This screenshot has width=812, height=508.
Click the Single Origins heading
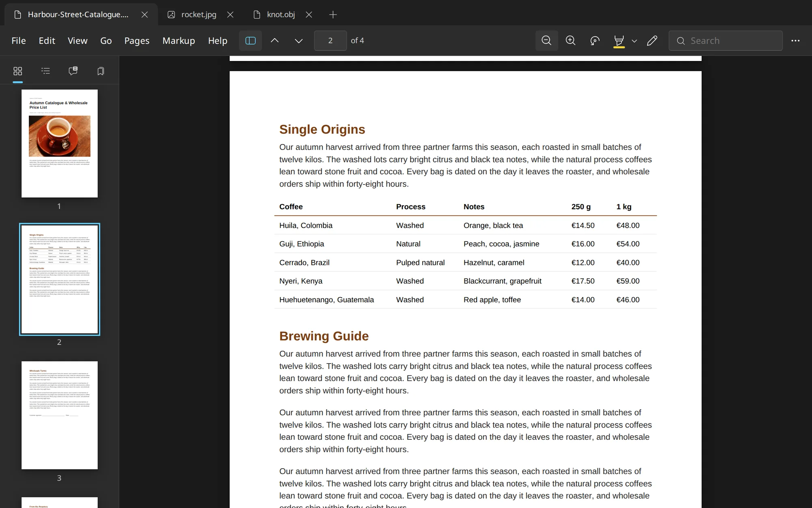pos(322,129)
